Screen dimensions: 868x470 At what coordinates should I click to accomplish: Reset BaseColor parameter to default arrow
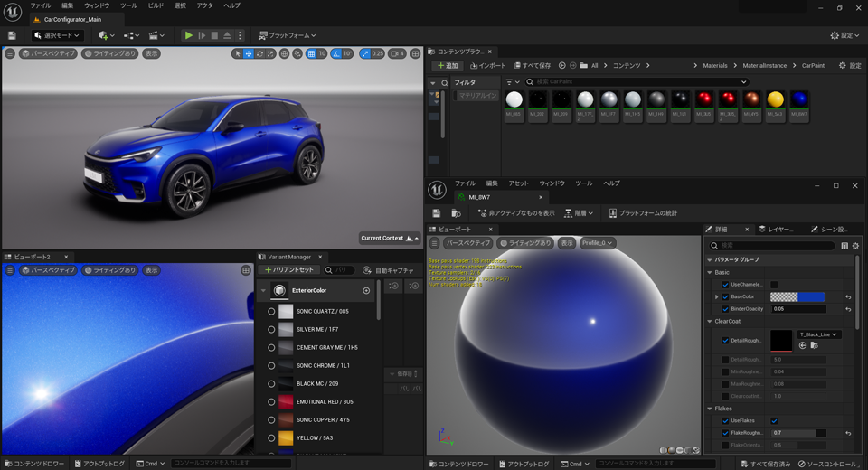click(x=848, y=296)
